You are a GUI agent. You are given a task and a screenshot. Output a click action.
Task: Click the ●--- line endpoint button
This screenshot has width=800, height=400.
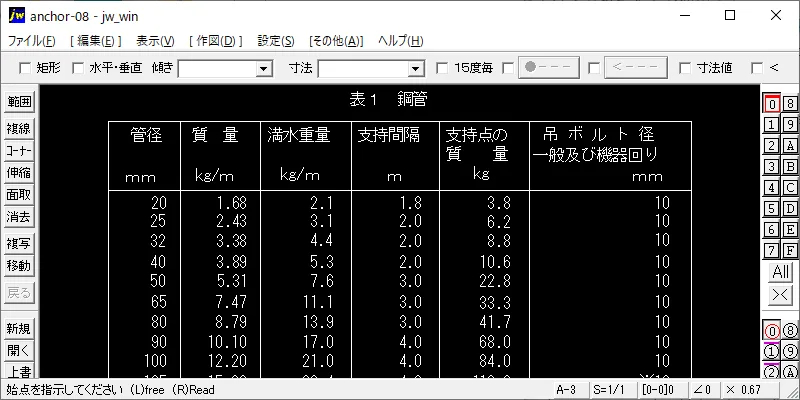(x=549, y=68)
